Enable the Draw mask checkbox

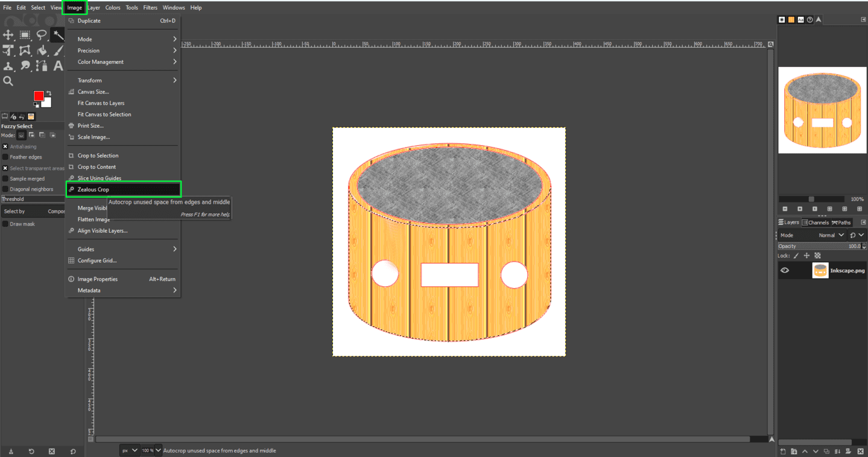pyautogui.click(x=5, y=224)
